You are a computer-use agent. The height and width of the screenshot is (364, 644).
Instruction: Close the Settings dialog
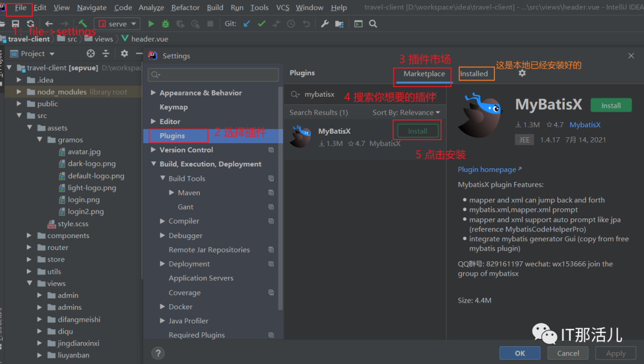tap(631, 56)
